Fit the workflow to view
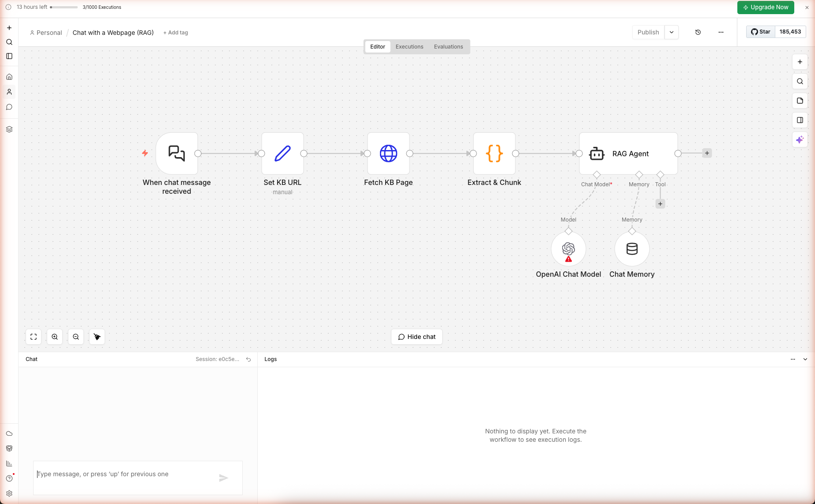The height and width of the screenshot is (504, 815). pyautogui.click(x=34, y=337)
